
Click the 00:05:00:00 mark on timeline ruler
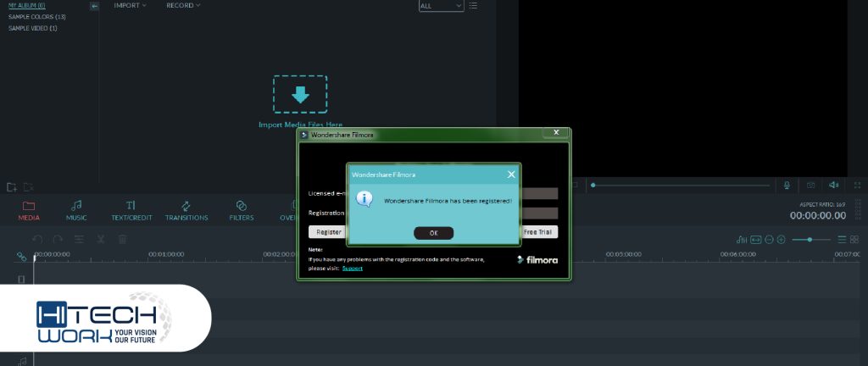coord(623,254)
